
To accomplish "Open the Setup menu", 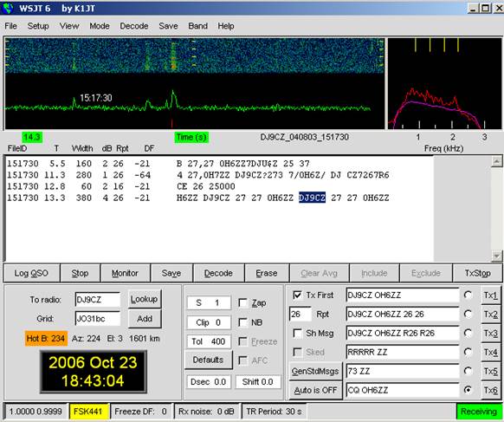I will click(x=38, y=26).
